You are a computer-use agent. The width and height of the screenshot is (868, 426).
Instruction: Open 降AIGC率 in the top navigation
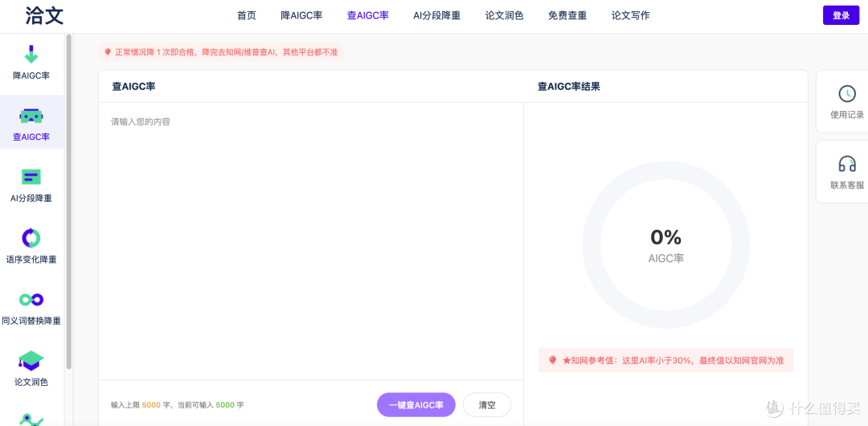pyautogui.click(x=301, y=15)
